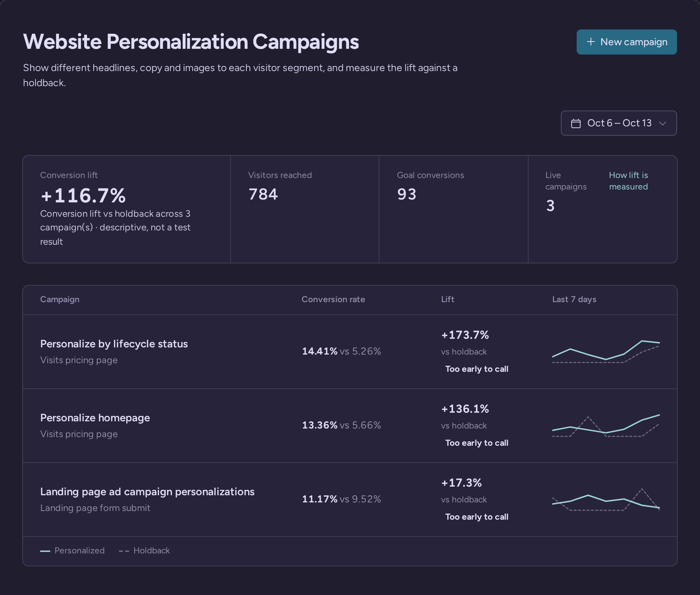This screenshot has height=595, width=700.
Task: Click the +17.3% lift value
Action: click(x=462, y=483)
